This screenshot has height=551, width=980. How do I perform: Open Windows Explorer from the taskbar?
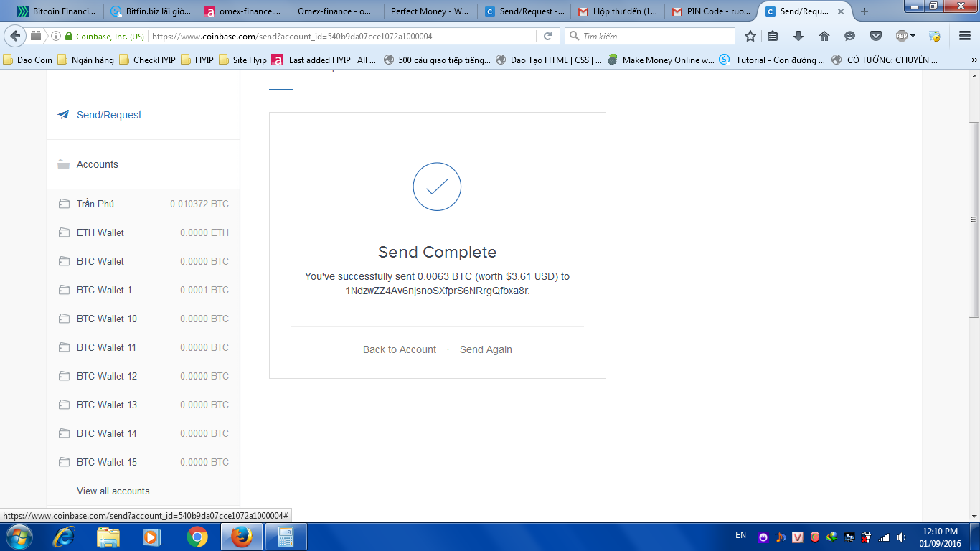tap(108, 537)
